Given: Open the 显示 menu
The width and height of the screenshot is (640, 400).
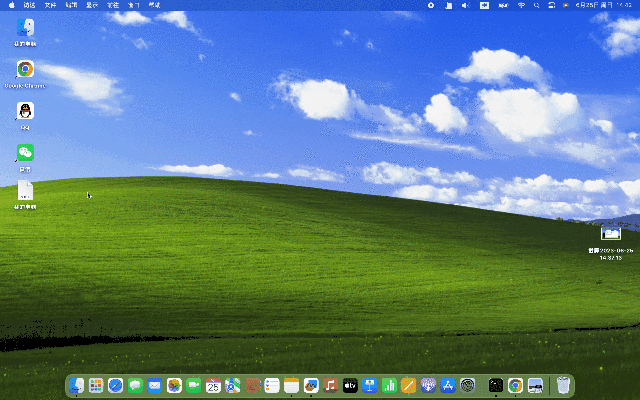Looking at the screenshot, I should point(92,5).
